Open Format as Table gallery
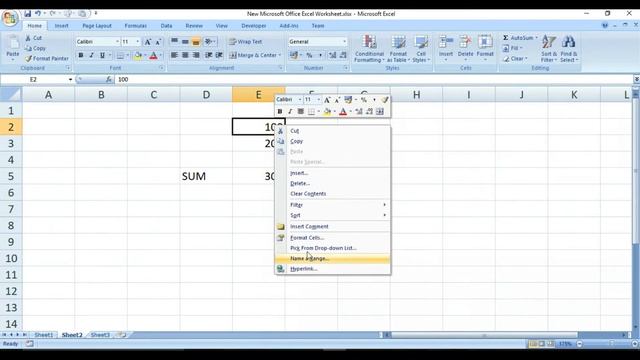Viewport: 640px width, 360px height. point(398,49)
